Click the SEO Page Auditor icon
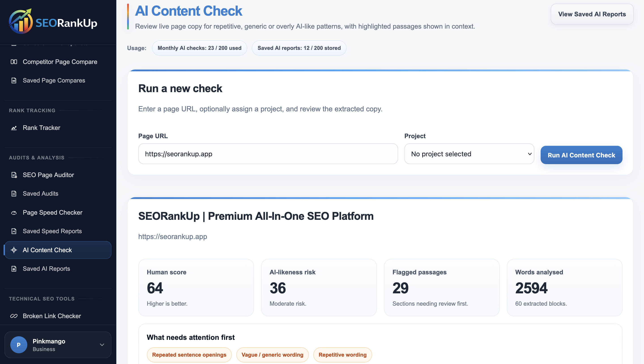This screenshot has height=364, width=644. coord(14,175)
